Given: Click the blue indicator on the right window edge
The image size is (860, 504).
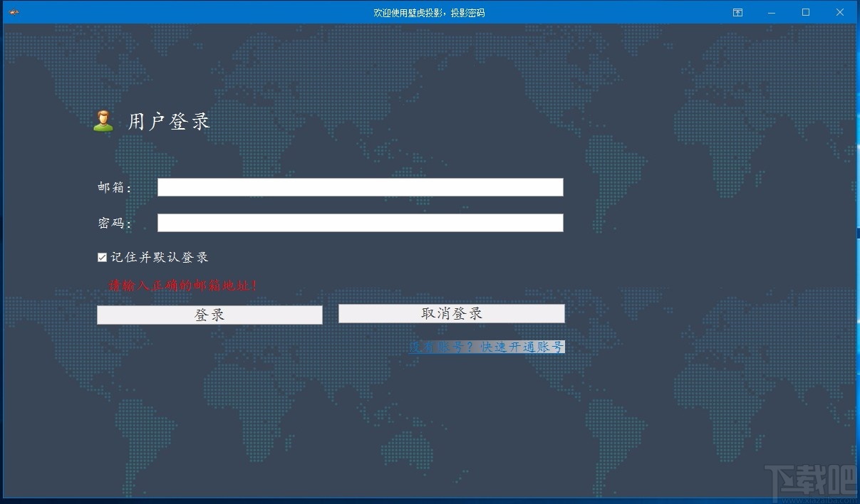Looking at the screenshot, I should click(x=857, y=233).
